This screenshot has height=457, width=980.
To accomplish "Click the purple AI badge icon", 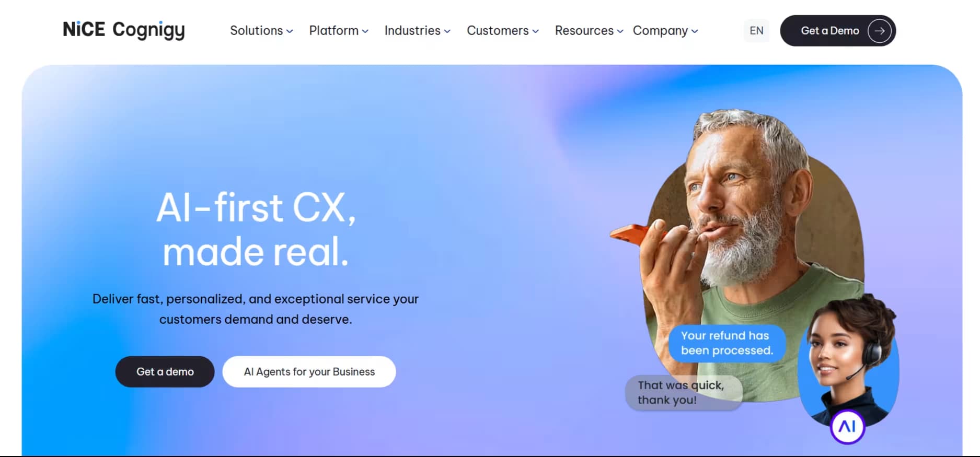I will pos(847,427).
